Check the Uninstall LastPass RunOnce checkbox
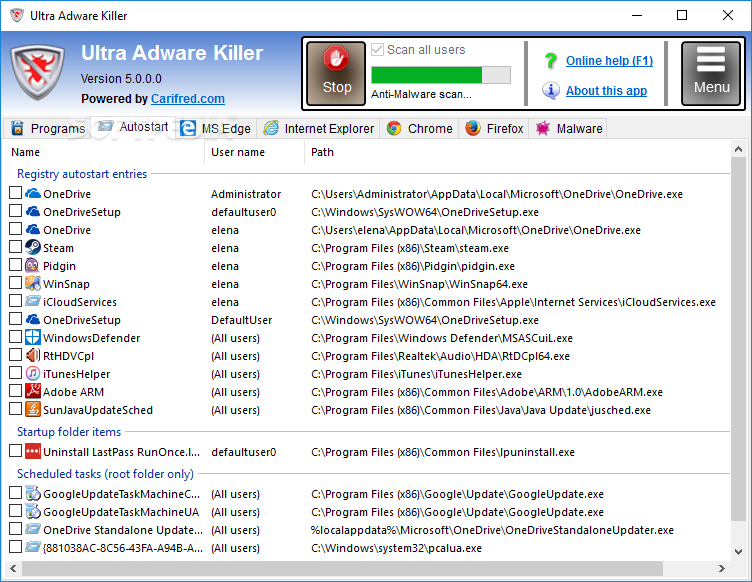 coord(15,451)
